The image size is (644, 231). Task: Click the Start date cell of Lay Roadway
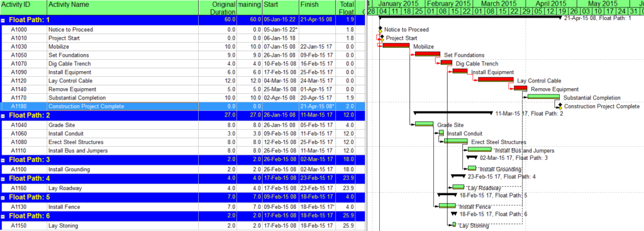(280, 188)
